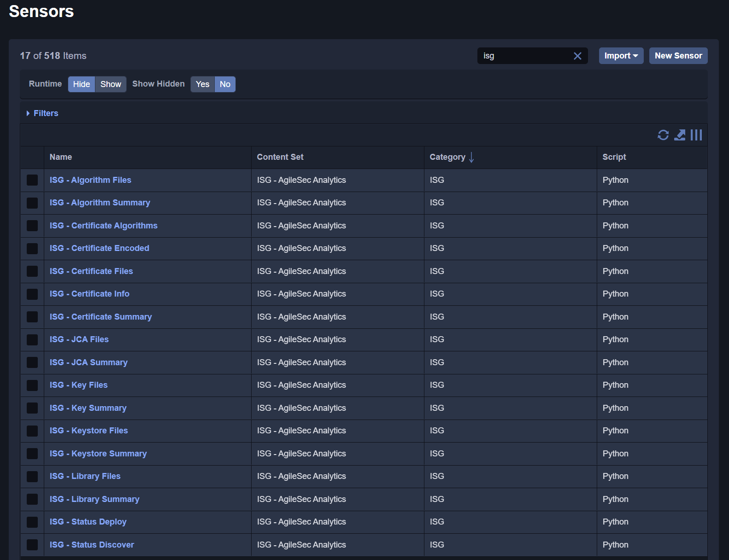Viewport: 729px width, 560px height.
Task: Set Show Hidden to Yes
Action: point(202,84)
